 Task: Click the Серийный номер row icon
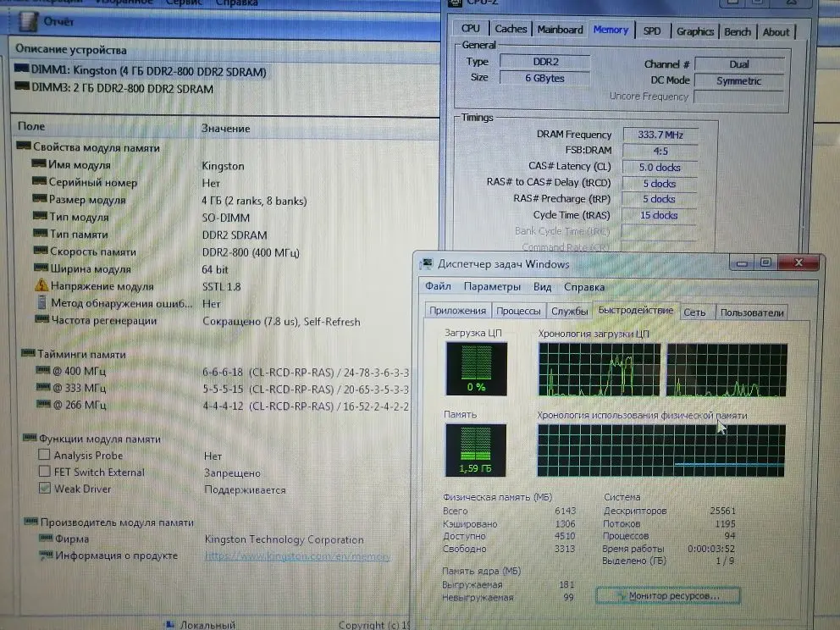[x=40, y=181]
